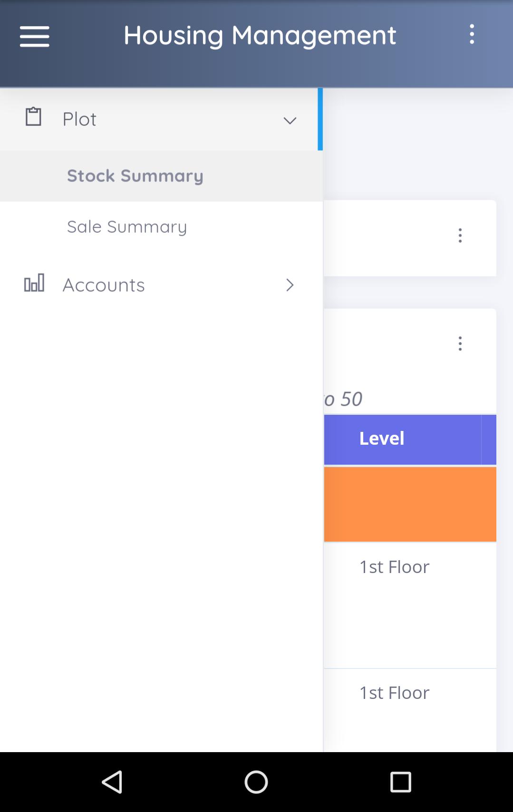Open the Accounts menu entry
Image resolution: width=513 pixels, height=812 pixels.
(x=161, y=285)
